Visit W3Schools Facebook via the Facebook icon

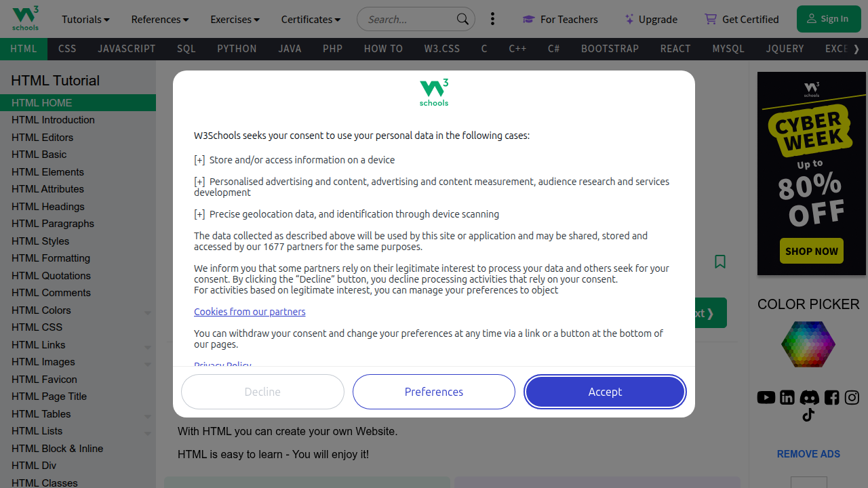click(831, 397)
